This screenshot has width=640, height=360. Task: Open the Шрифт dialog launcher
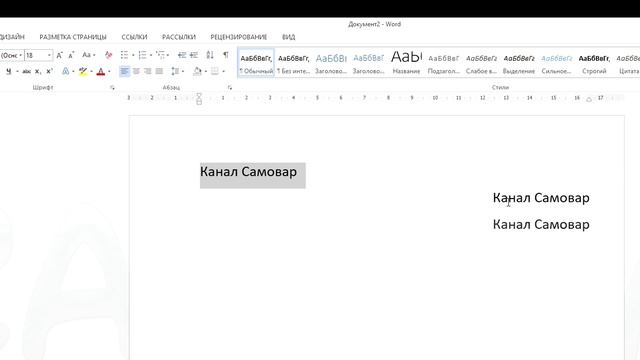coord(112,87)
